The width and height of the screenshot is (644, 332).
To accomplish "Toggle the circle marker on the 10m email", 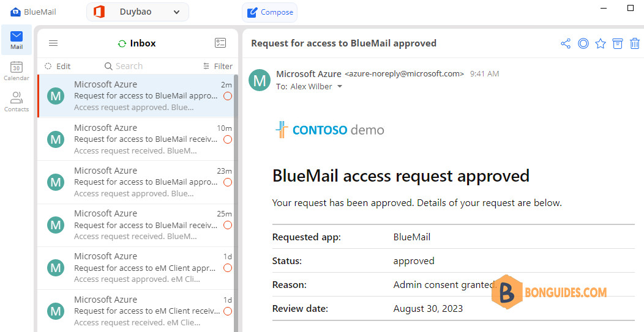I will click(x=228, y=139).
